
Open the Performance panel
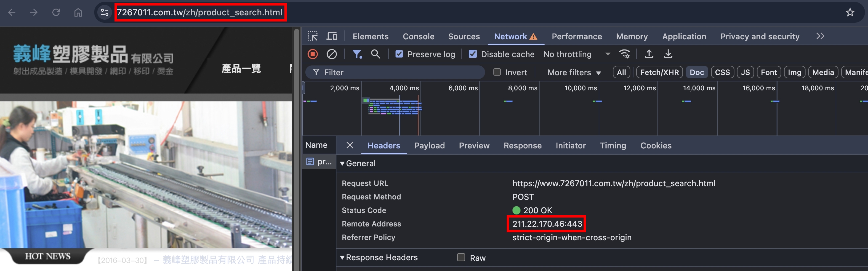coord(577,36)
